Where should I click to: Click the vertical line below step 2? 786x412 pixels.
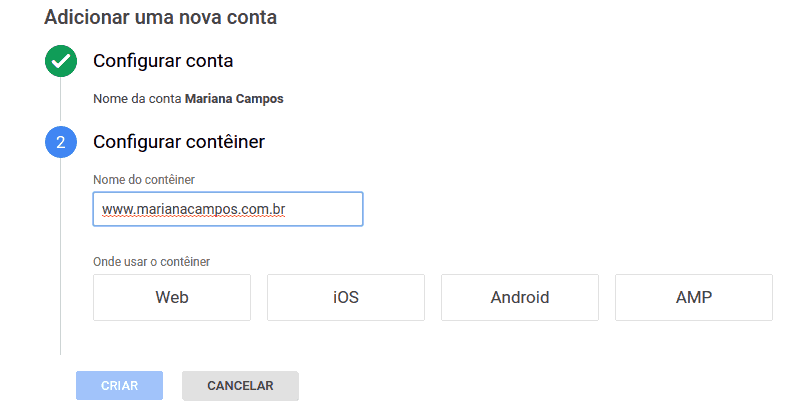click(60, 260)
